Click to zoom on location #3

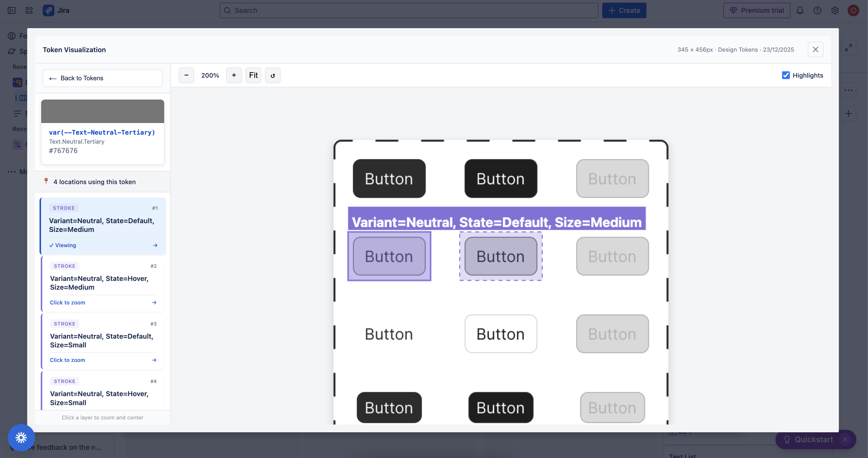tap(67, 360)
